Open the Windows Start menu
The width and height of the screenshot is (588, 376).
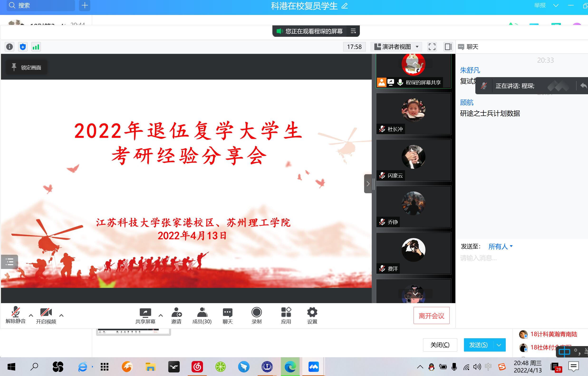(11, 367)
